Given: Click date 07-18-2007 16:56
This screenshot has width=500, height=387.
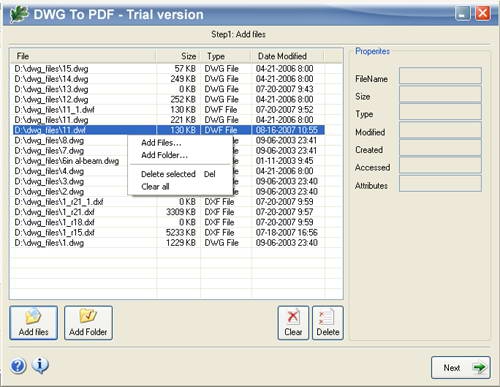Looking at the screenshot, I should tap(287, 233).
